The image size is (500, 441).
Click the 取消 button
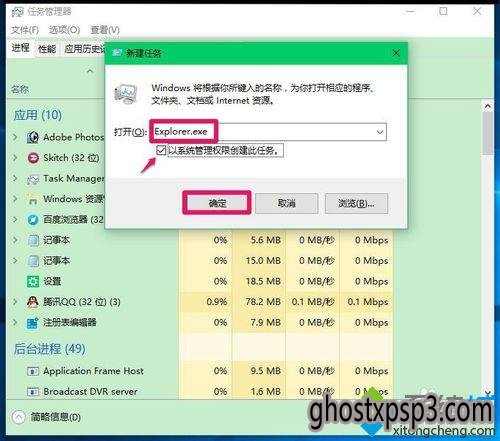[x=287, y=203]
